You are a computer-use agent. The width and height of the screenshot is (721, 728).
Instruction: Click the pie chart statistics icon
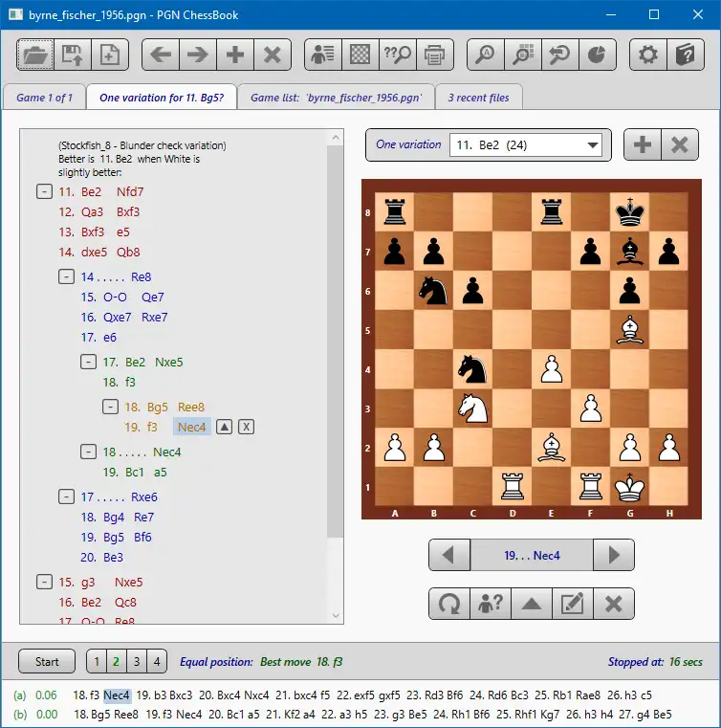tap(597, 55)
